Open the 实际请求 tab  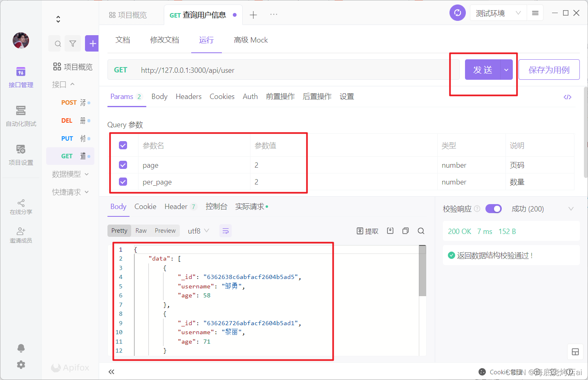[x=251, y=207]
